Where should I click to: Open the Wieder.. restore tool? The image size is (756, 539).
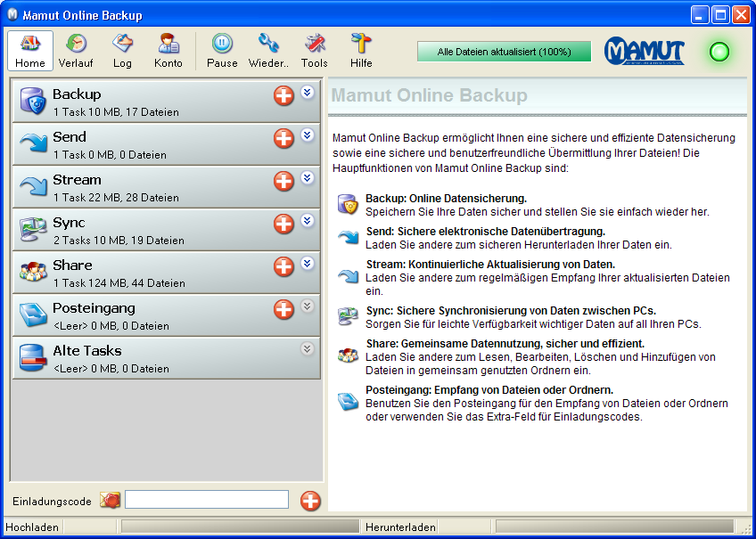click(268, 51)
